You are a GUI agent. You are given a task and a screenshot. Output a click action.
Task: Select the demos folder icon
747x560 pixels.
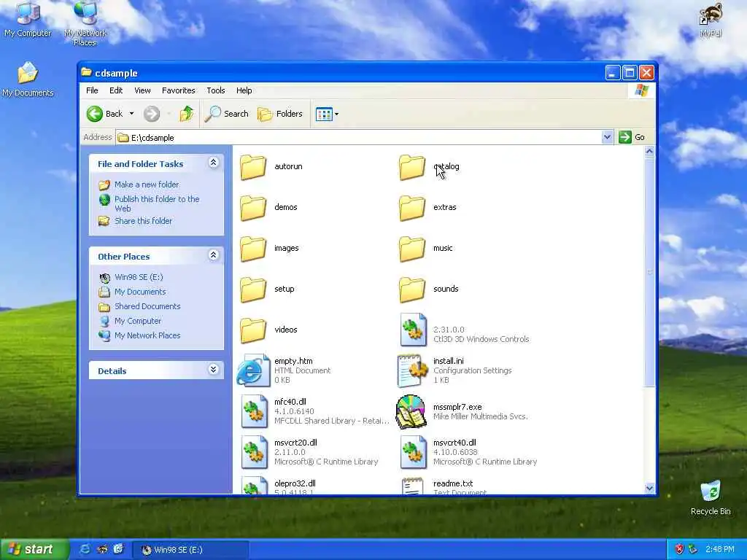tap(253, 208)
